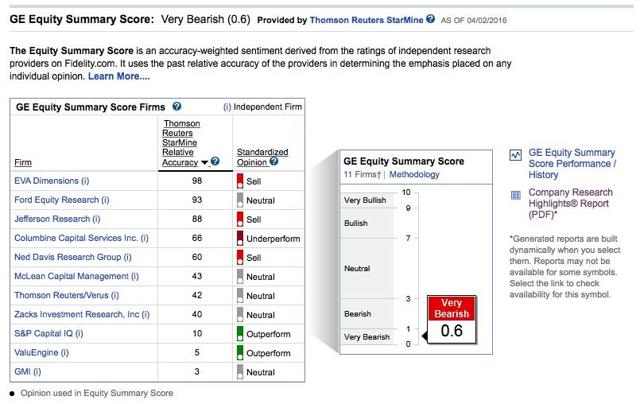This screenshot has height=404, width=640.
Task: Click the Company Research Highlights report icon
Action: tap(516, 195)
